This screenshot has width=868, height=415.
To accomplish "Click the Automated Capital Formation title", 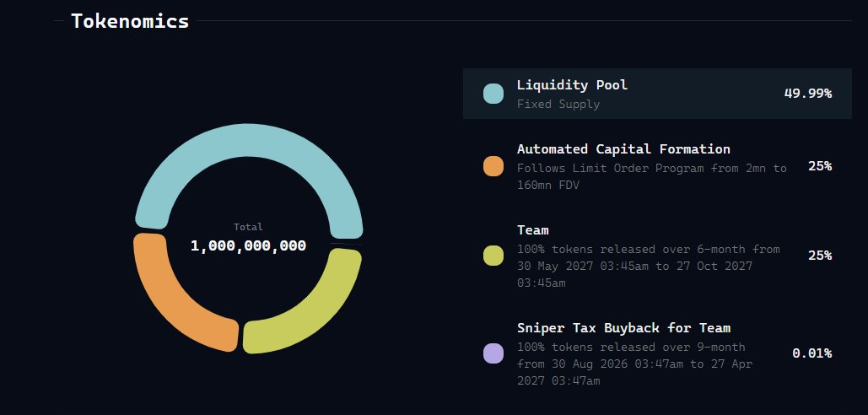I will coord(623,149).
